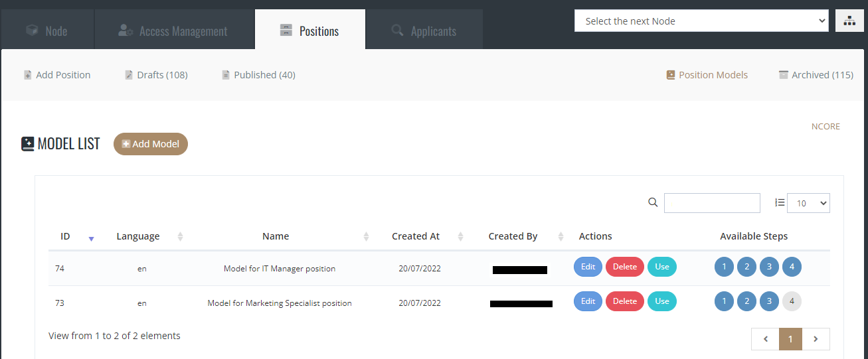This screenshot has height=359, width=868.
Task: Select step 3 of IT Manager model
Action: [x=769, y=267]
